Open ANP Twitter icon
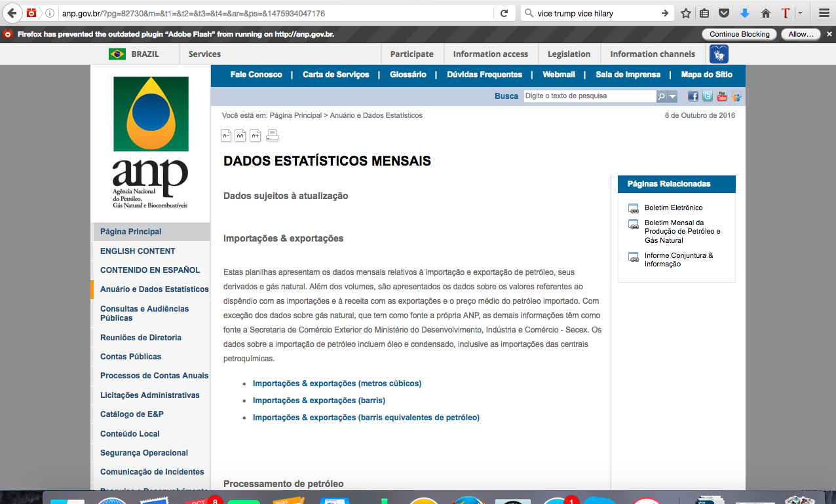 pos(708,96)
